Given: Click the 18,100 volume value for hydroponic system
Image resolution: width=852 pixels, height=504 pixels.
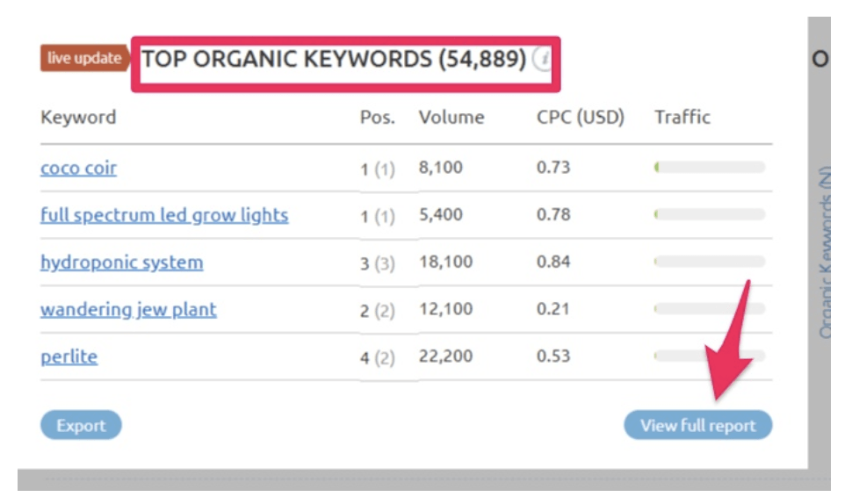Looking at the screenshot, I should pyautogui.click(x=446, y=263).
